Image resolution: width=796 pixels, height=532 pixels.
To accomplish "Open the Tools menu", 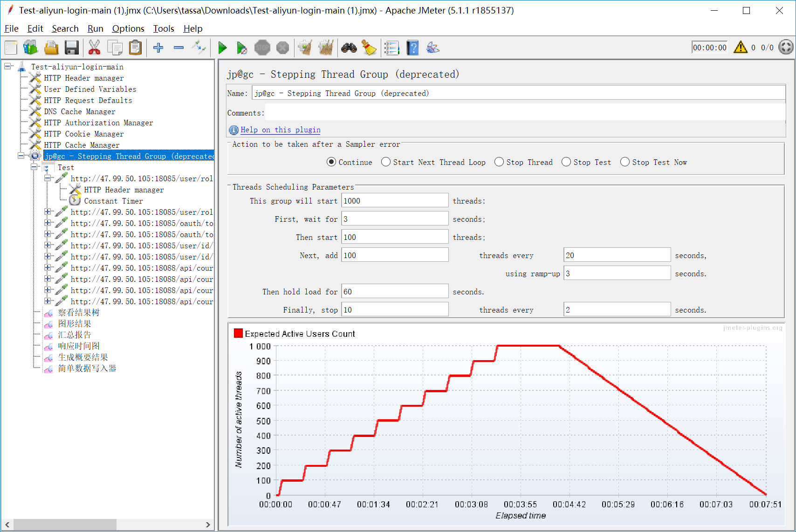I will (164, 28).
